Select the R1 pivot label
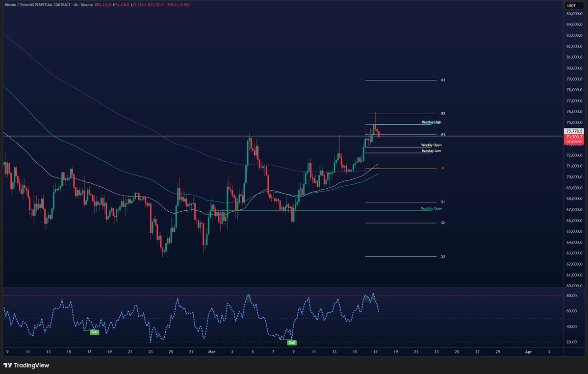Image resolution: width=588 pixels, height=374 pixels. tap(443, 134)
